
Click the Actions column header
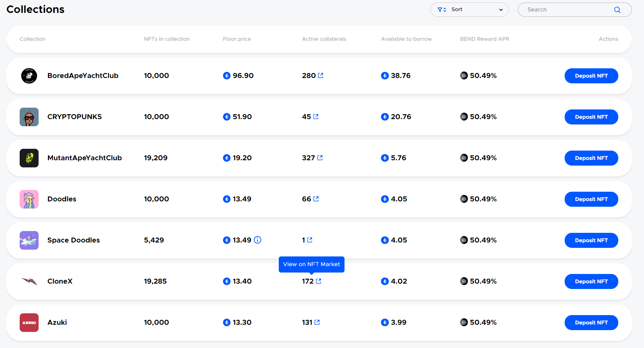click(608, 39)
